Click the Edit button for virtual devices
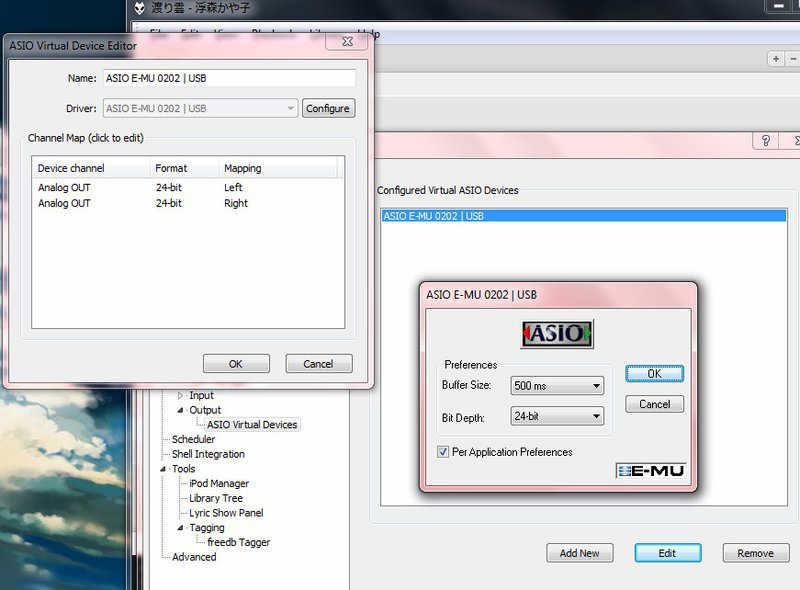800x590 pixels. pos(667,553)
